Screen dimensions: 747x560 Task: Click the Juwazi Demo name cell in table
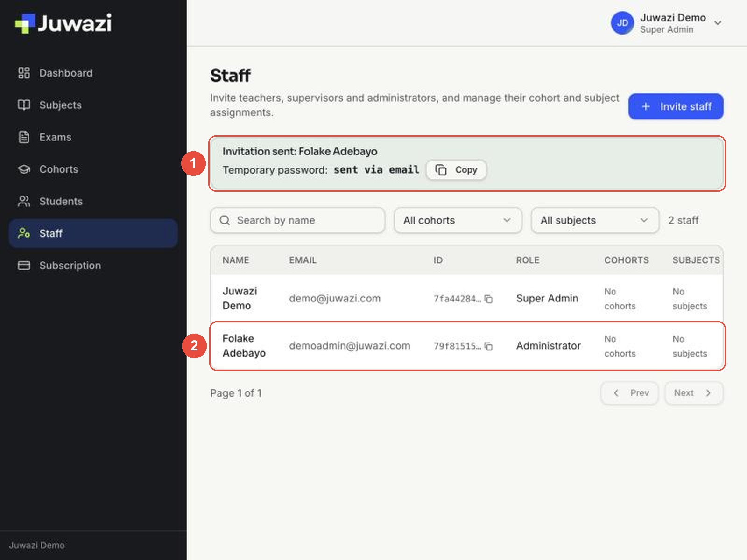(x=240, y=298)
